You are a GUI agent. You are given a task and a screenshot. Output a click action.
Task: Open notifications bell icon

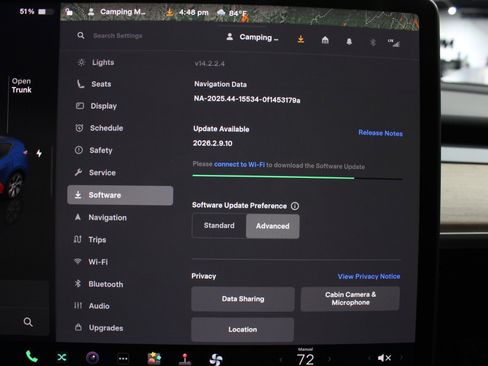(349, 41)
